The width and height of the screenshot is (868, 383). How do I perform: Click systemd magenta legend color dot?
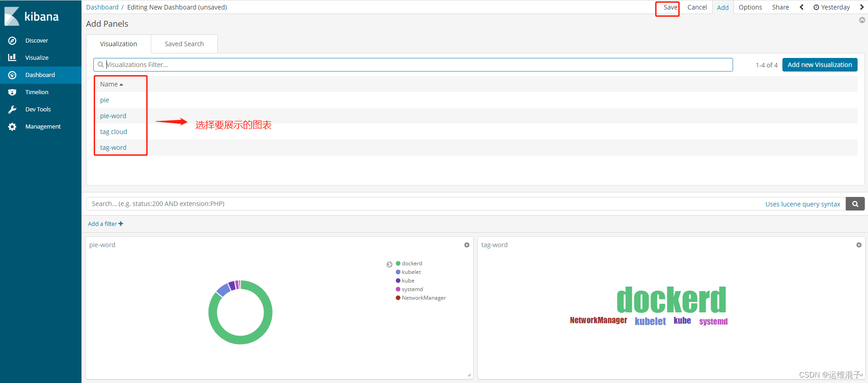coord(398,289)
